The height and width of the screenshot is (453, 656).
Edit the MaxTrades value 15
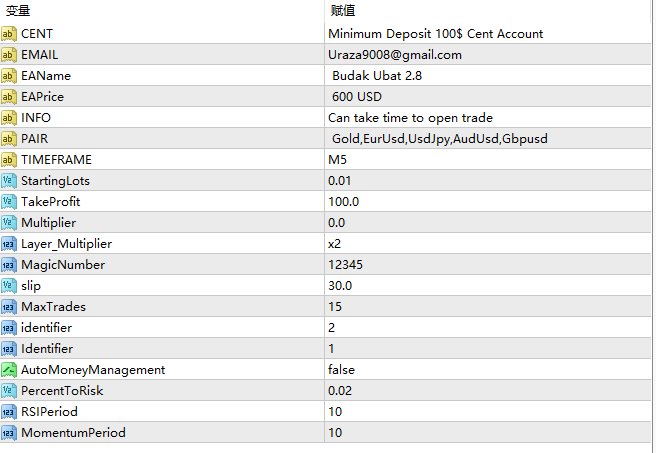334,307
